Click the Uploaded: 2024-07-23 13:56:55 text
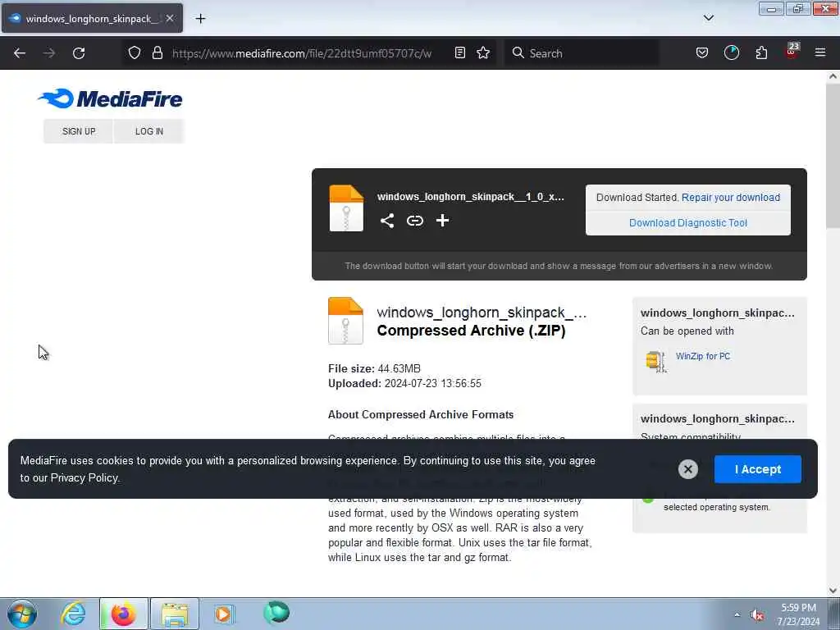Screen dimensions: 840x630 [x=404, y=384]
